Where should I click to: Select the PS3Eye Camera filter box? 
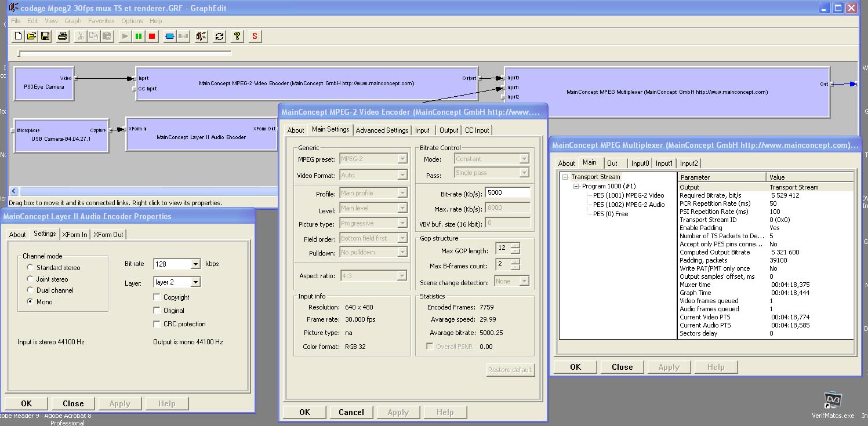point(44,84)
